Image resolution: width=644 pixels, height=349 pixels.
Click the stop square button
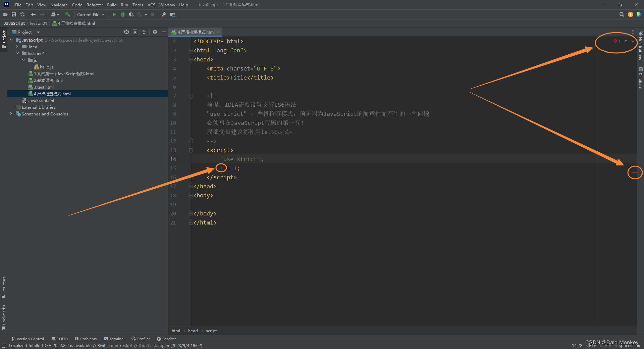tap(153, 14)
